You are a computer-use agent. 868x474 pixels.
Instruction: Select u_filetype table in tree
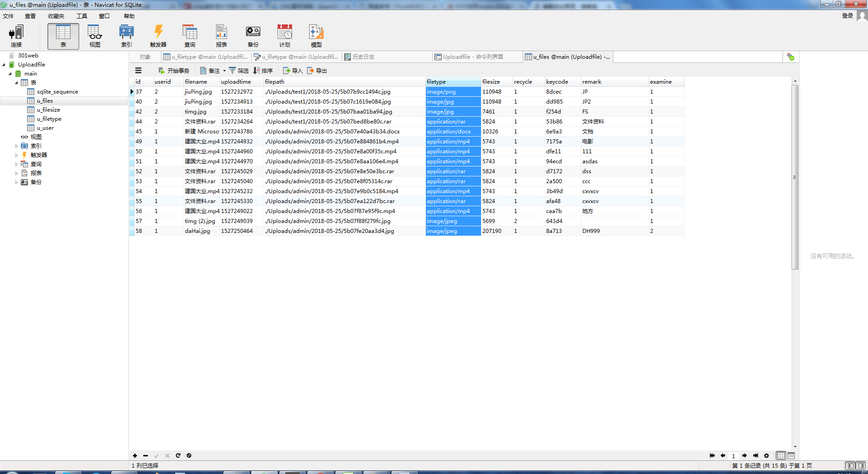pyautogui.click(x=49, y=119)
